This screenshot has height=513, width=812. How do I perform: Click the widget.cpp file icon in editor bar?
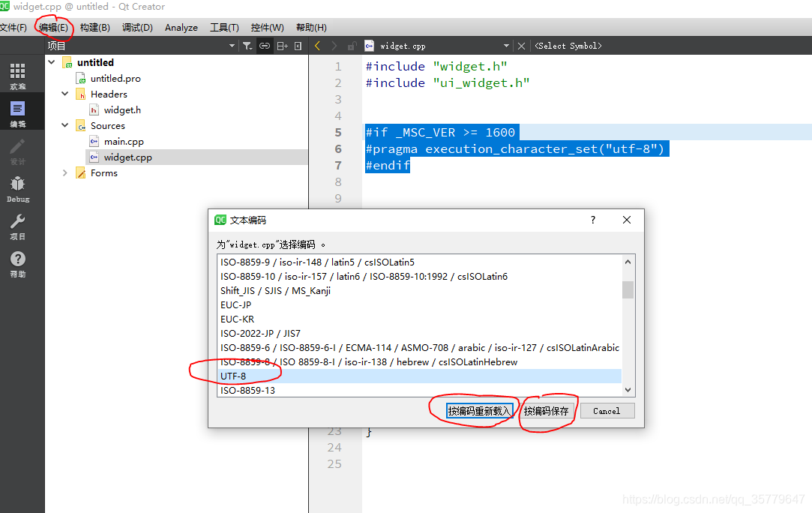point(369,46)
